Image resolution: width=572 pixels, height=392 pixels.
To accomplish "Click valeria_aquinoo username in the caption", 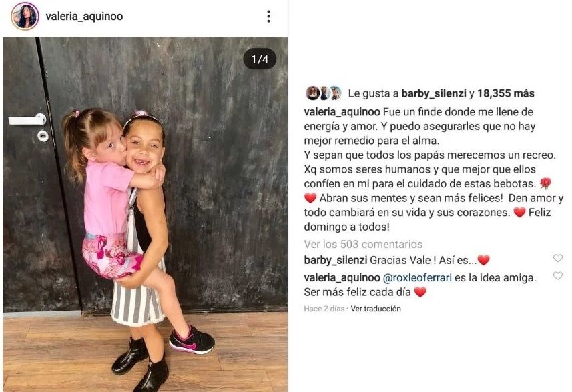I will coord(342,112).
